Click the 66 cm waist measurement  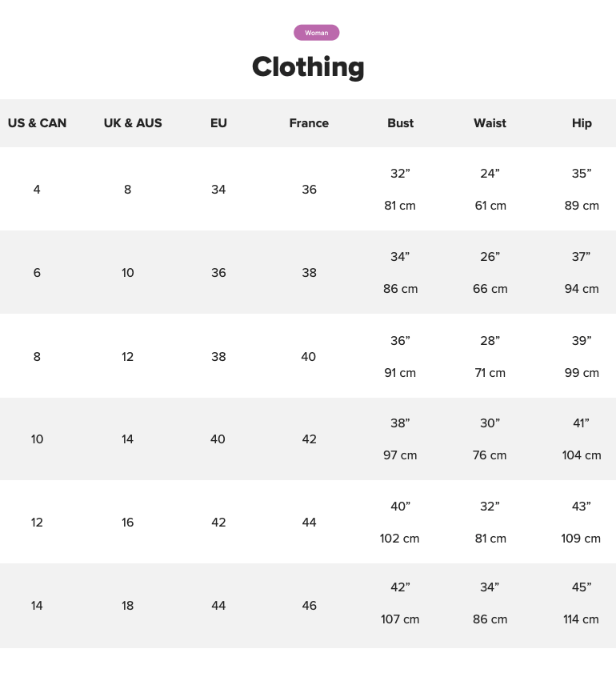(490, 289)
